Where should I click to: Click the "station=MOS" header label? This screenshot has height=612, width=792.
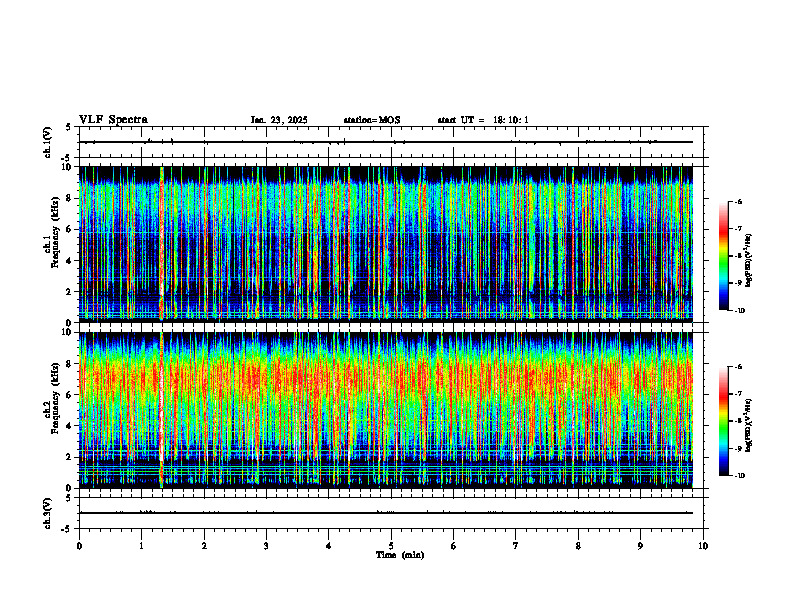pyautogui.click(x=372, y=120)
